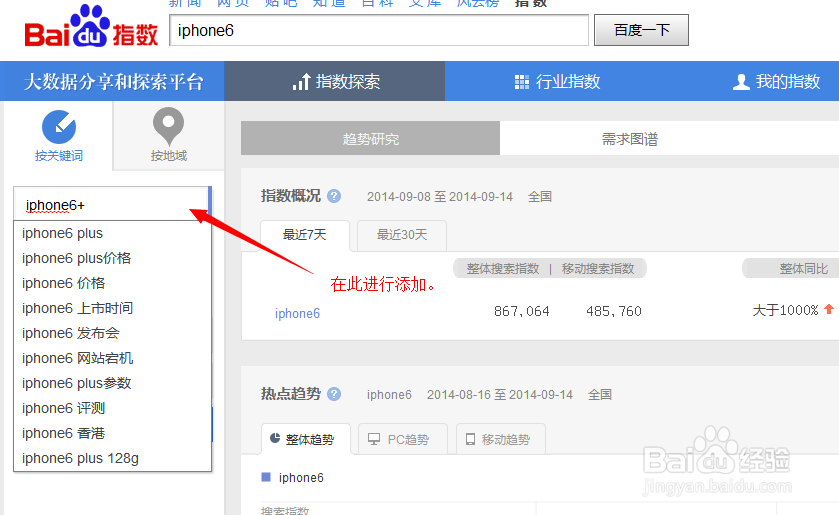This screenshot has height=515, width=839.
Task: Select the 按关键词 keyword icon
Action: [59, 127]
